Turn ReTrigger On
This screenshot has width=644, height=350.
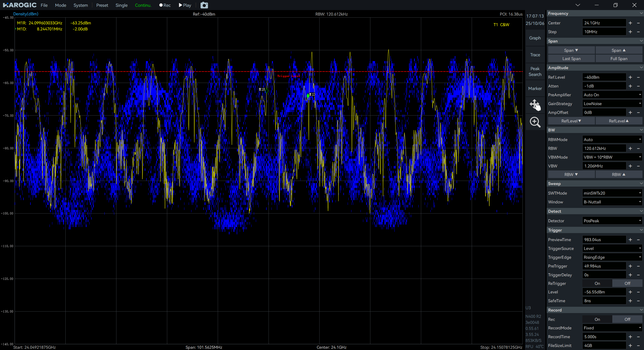pos(597,283)
